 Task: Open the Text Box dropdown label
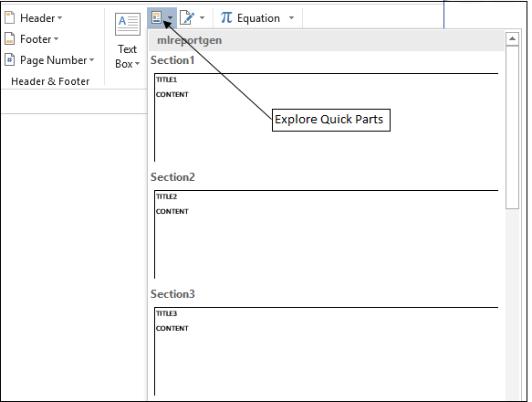point(128,57)
